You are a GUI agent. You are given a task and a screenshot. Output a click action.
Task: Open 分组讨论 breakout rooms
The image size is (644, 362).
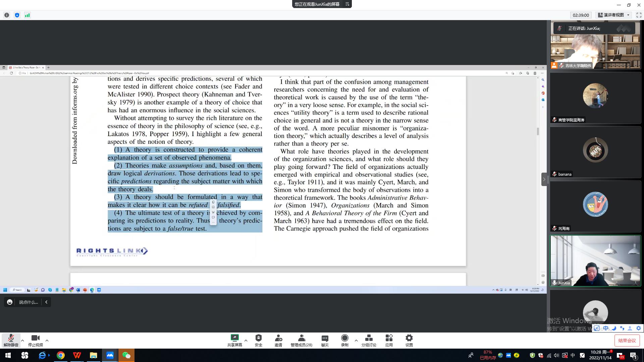pyautogui.click(x=369, y=340)
